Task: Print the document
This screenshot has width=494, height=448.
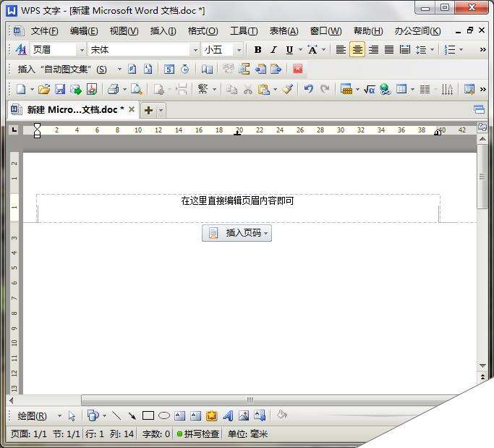Action: pos(113,90)
